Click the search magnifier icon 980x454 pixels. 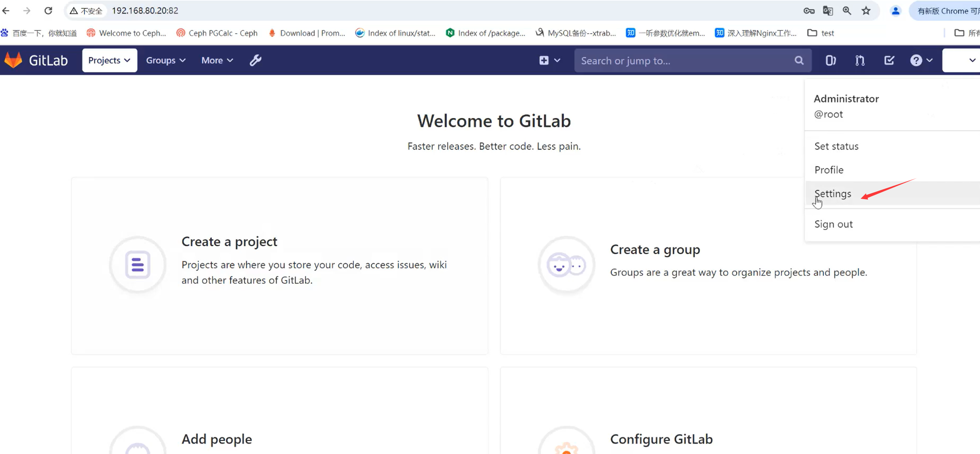(x=799, y=61)
